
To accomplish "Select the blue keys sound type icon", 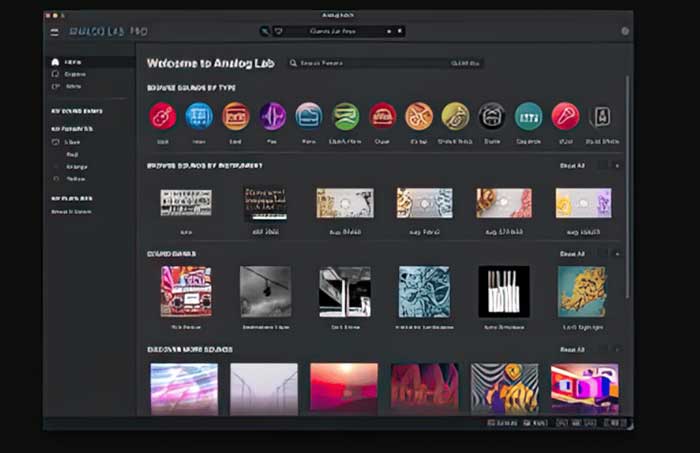I will pos(199,116).
